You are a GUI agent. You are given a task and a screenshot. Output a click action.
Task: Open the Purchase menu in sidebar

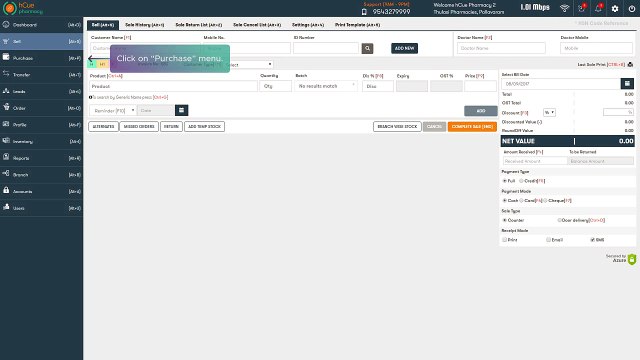tap(41, 58)
